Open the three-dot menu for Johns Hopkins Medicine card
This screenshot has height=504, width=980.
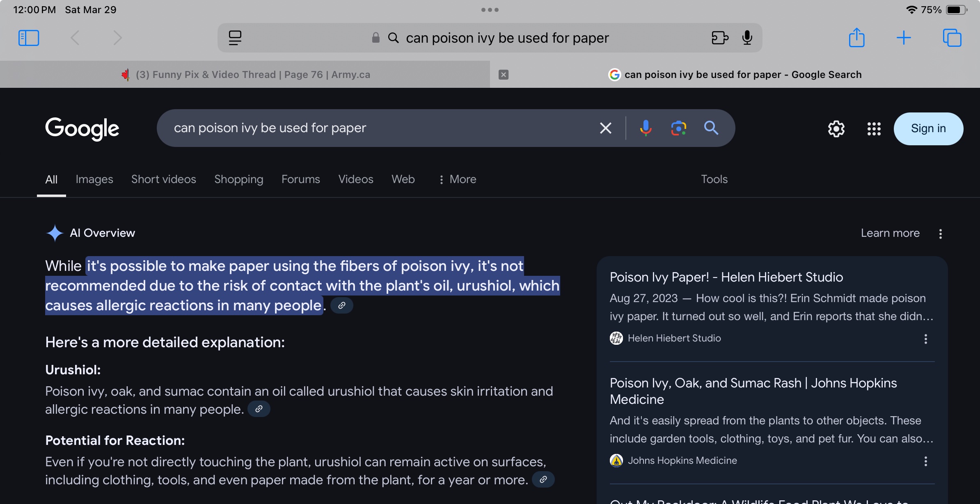925,461
